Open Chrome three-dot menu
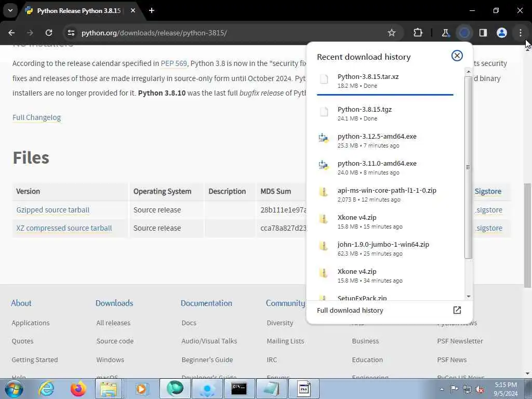The image size is (532, 399). point(521,33)
